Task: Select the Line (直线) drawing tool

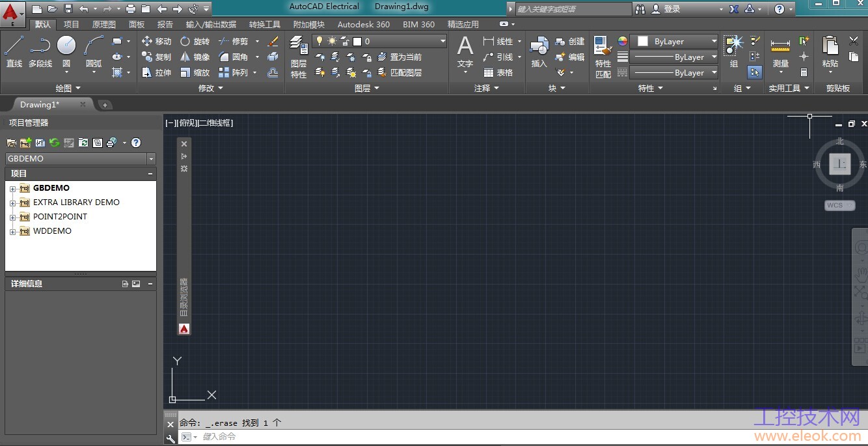Action: point(14,51)
